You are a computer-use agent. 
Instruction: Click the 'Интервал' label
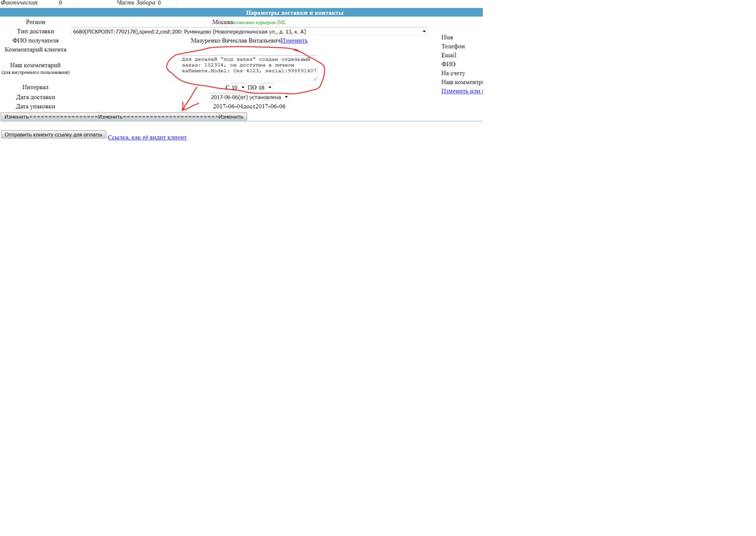[x=35, y=87]
